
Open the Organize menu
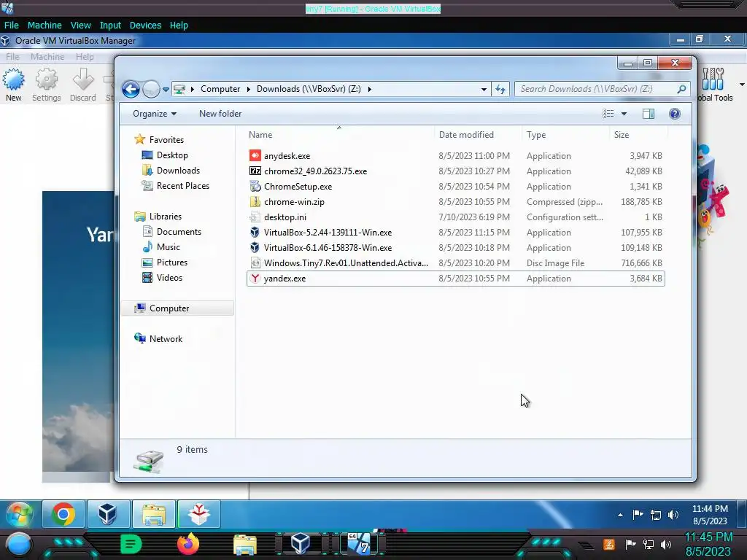pyautogui.click(x=155, y=114)
